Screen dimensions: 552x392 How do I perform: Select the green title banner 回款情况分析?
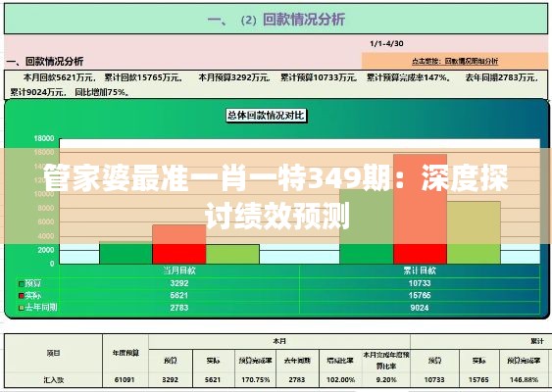coord(276,19)
